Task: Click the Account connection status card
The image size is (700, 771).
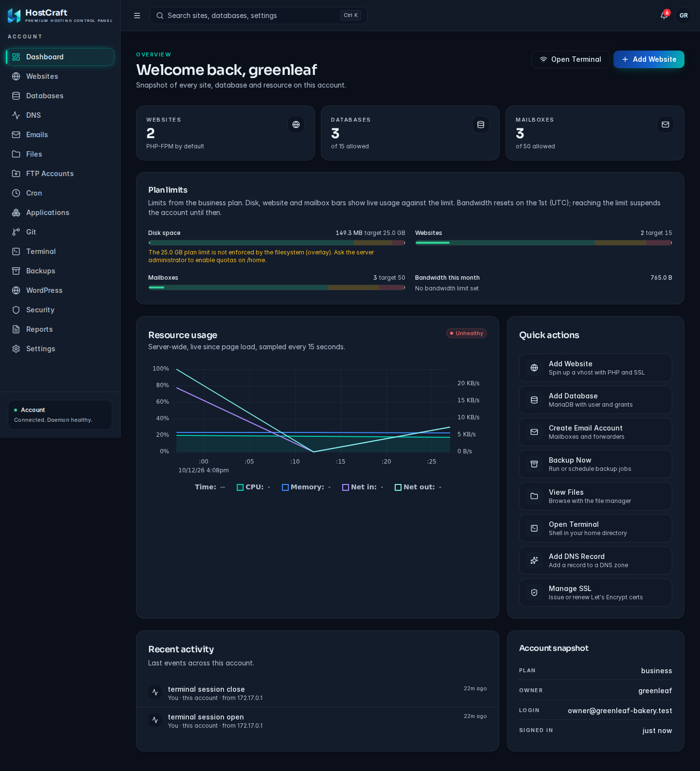Action: [60, 415]
